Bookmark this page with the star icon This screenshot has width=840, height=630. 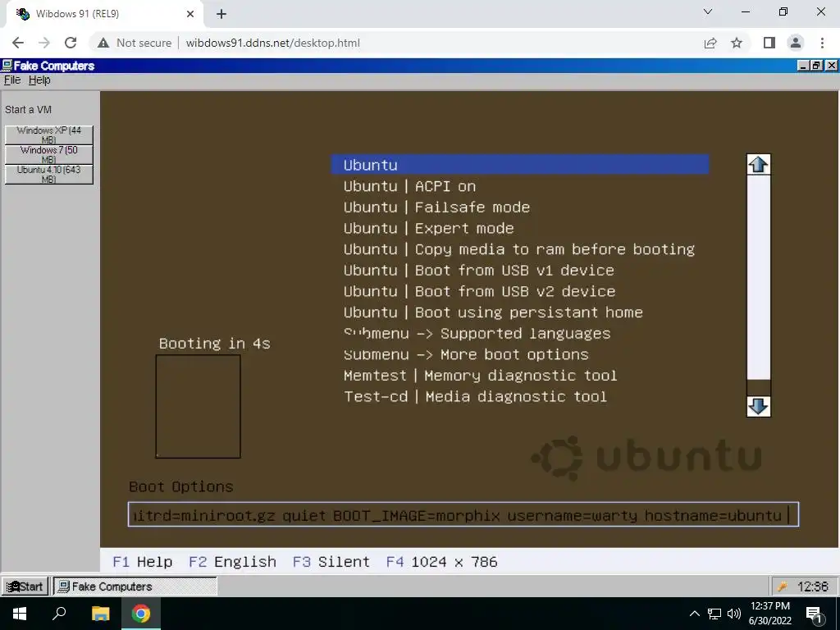pyautogui.click(x=737, y=43)
